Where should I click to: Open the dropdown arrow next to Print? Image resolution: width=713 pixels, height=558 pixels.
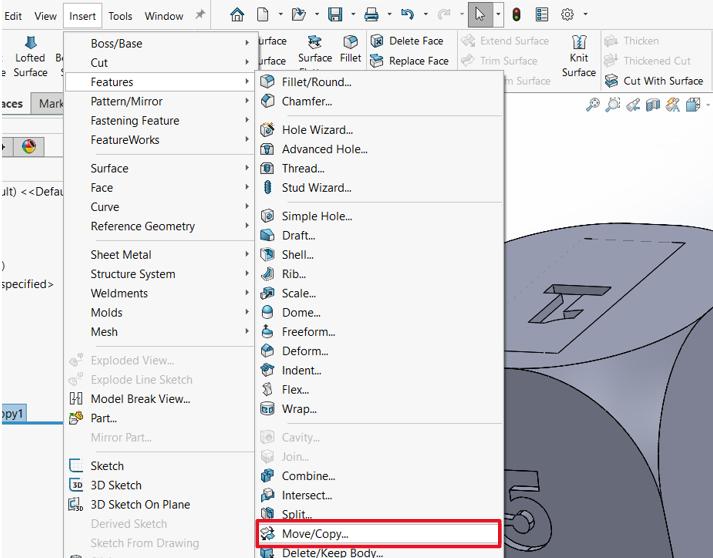389,15
